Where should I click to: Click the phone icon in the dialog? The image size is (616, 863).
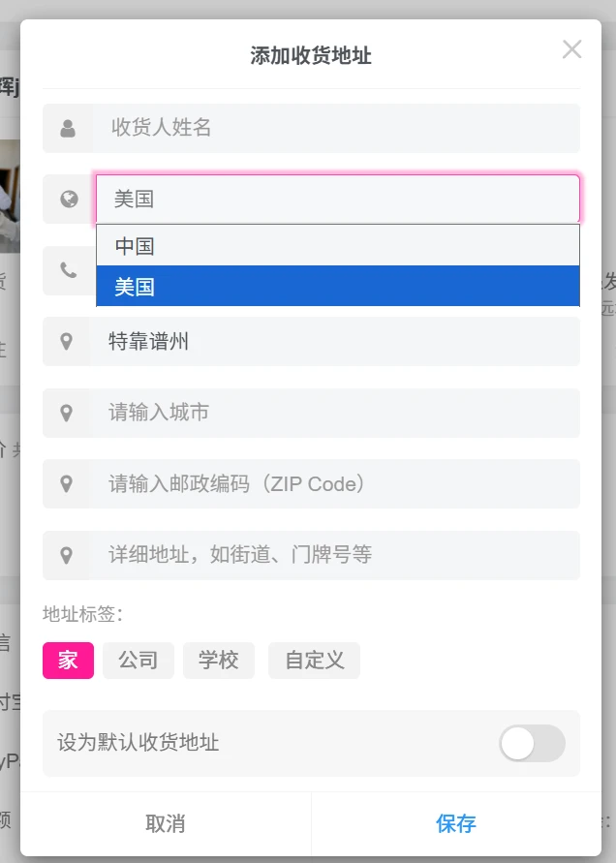(67, 271)
